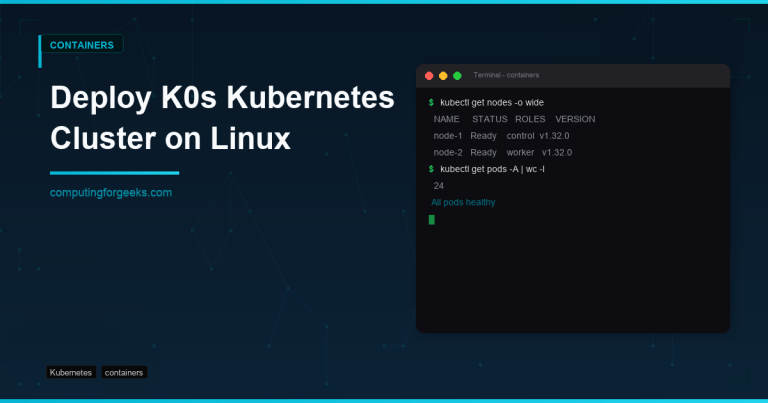Select the containers tag at bottom
The width and height of the screenshot is (768, 403).
pyautogui.click(x=124, y=373)
